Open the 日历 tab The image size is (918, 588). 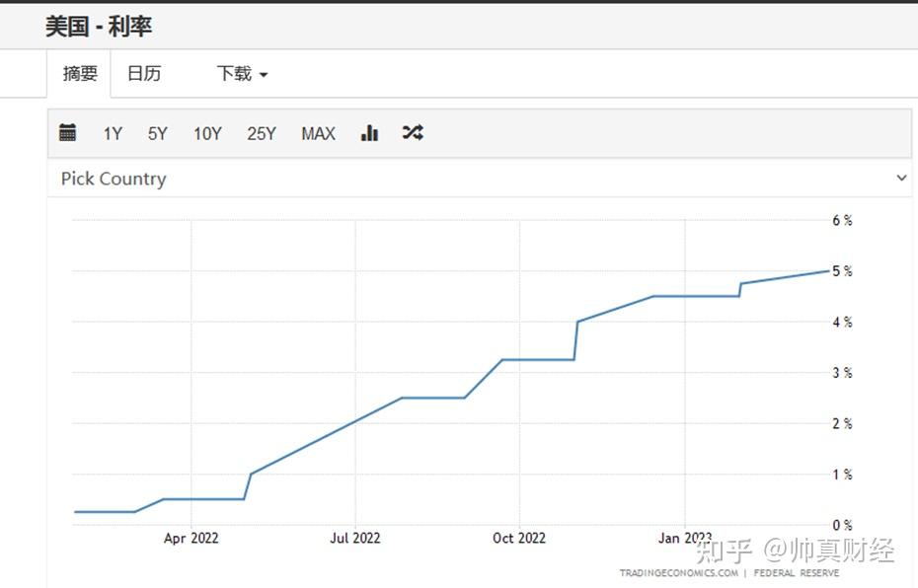click(144, 74)
